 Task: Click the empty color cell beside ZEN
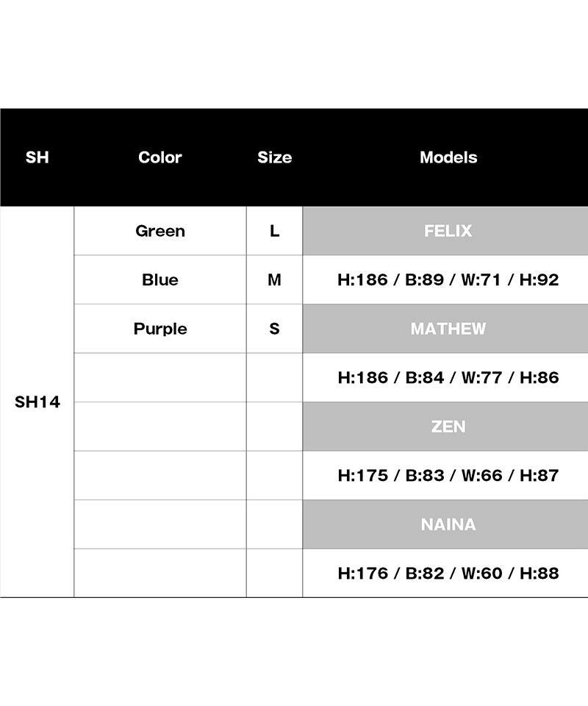point(159,427)
